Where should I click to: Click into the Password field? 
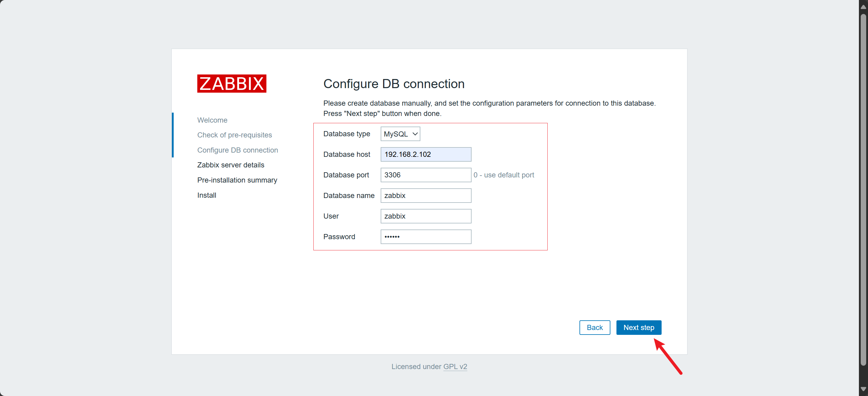426,236
